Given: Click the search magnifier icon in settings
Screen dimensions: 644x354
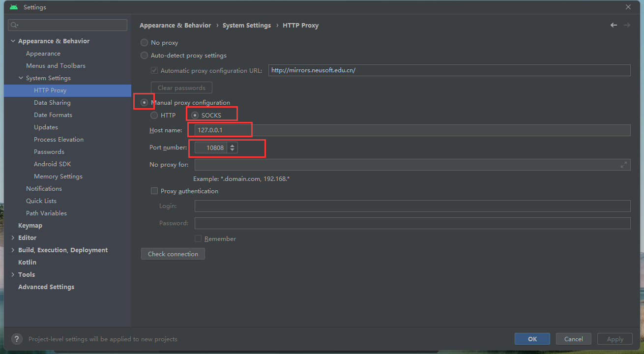Looking at the screenshot, I should [x=14, y=25].
